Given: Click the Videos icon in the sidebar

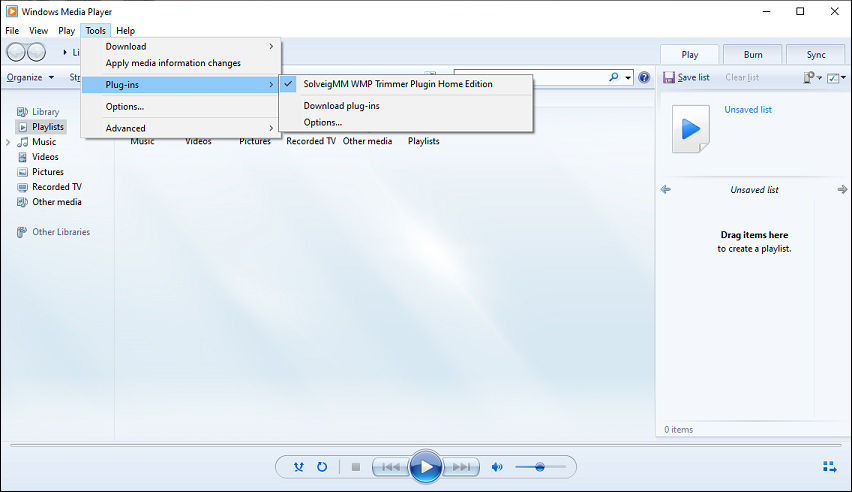Looking at the screenshot, I should pos(22,157).
